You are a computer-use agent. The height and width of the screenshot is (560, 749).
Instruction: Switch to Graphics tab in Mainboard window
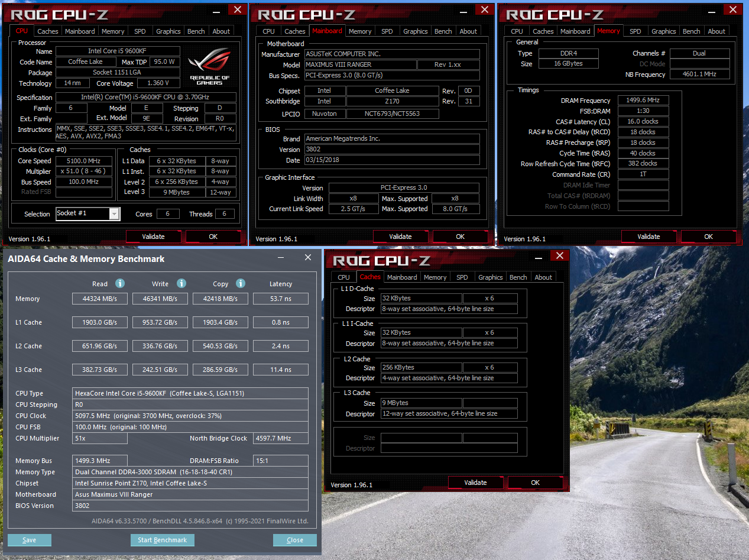tap(416, 31)
